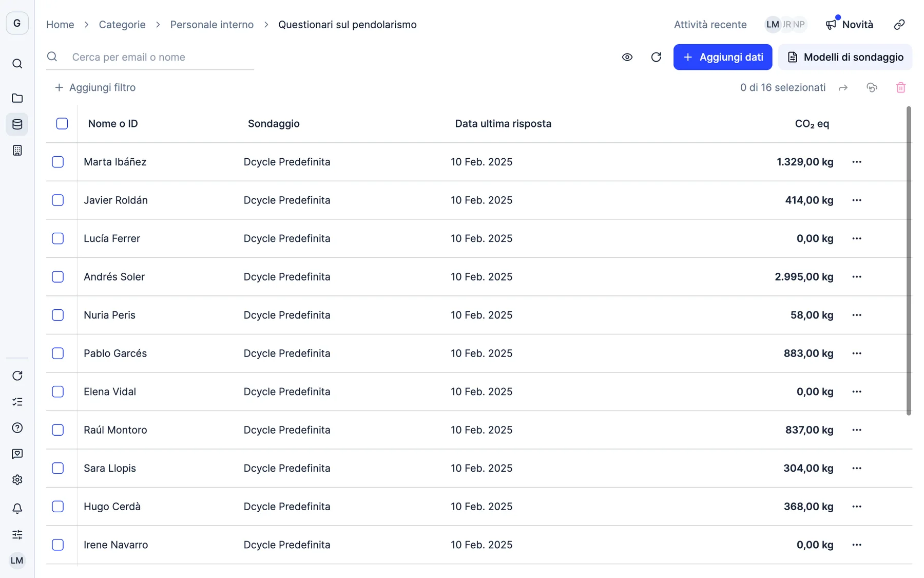Open the notifications bell icon
Screen dimensions: 924x578
17,509
